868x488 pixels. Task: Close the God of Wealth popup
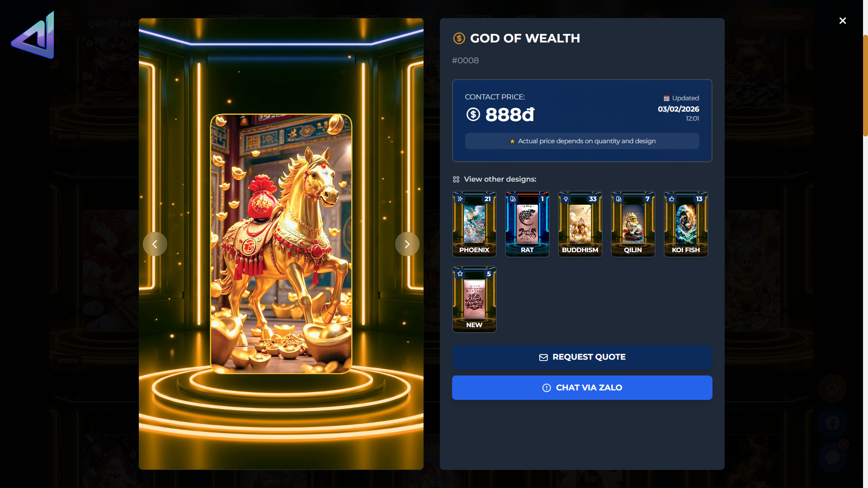[843, 21]
